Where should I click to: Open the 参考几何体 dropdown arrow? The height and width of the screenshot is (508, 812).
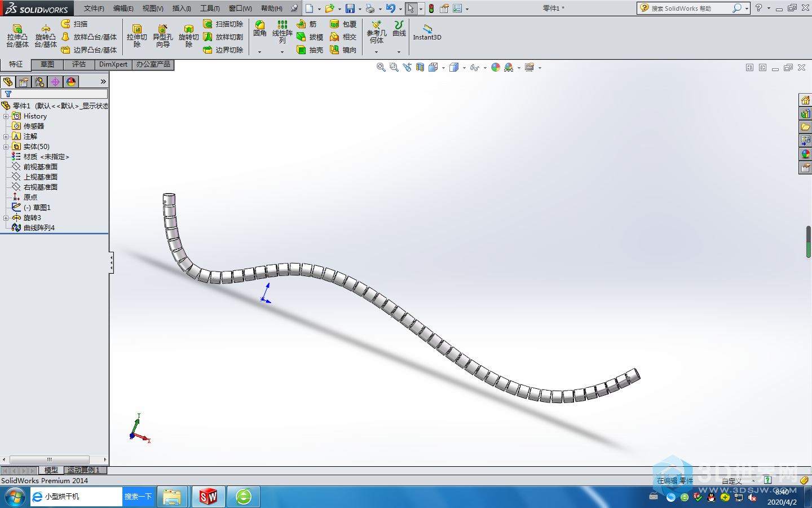[x=377, y=52]
